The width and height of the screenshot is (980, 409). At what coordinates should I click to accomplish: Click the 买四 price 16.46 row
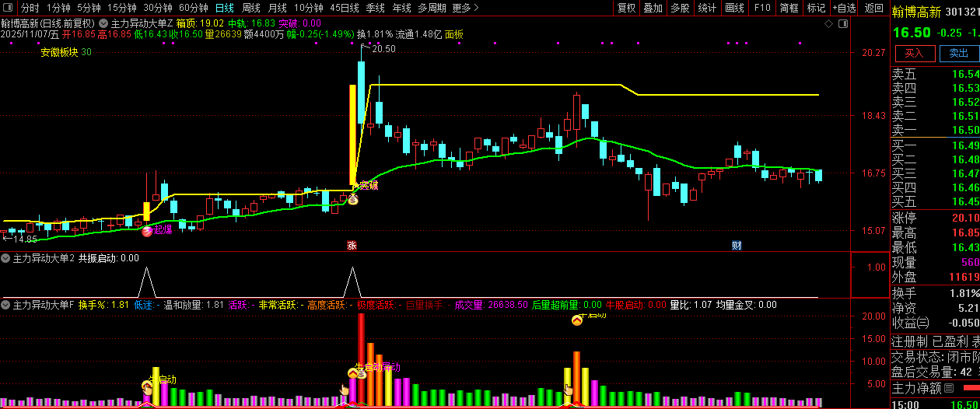(x=935, y=188)
